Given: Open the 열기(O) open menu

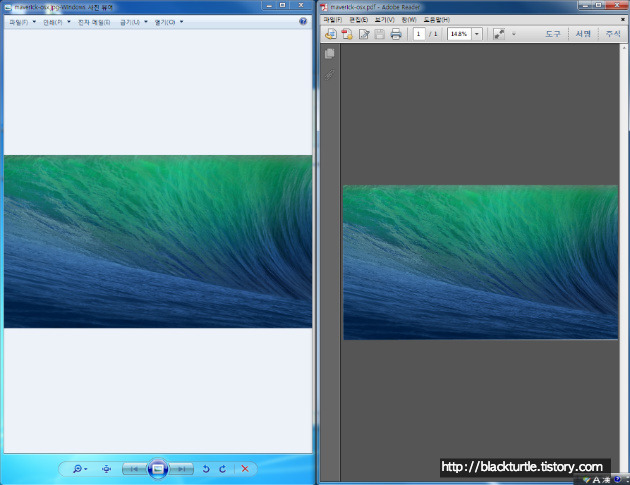Looking at the screenshot, I should click(x=169, y=22).
